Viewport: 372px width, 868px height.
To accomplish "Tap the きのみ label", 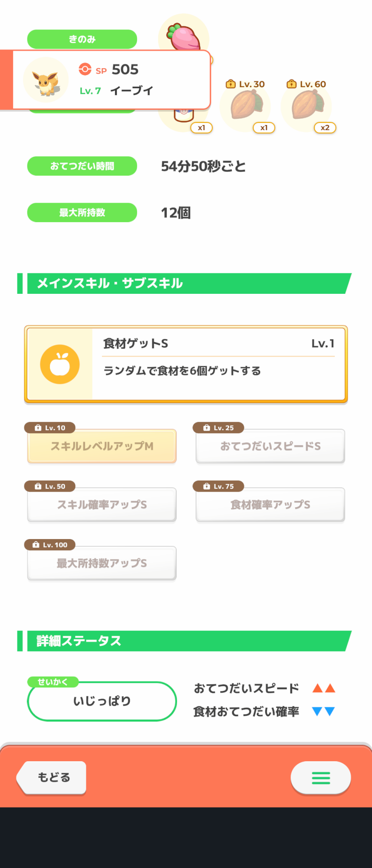I will 82,39.
